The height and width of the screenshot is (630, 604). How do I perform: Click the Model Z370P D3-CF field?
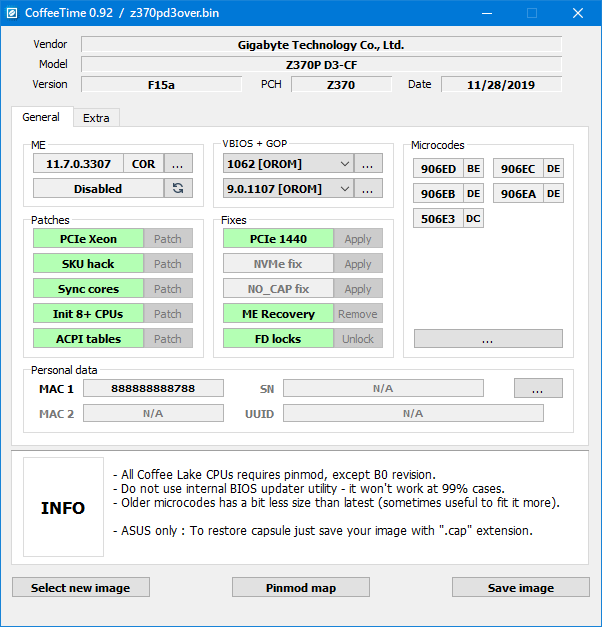(321, 65)
